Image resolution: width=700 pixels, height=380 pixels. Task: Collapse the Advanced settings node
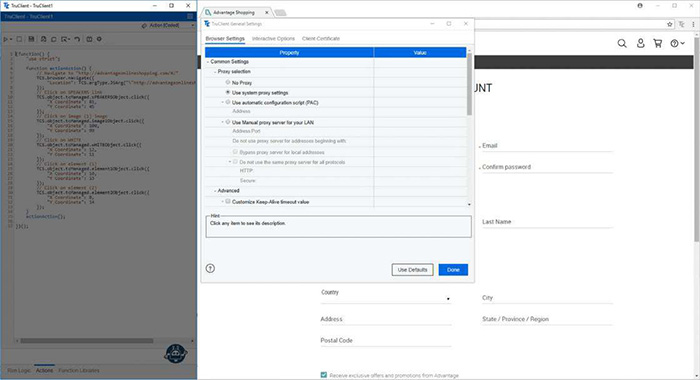tap(215, 191)
